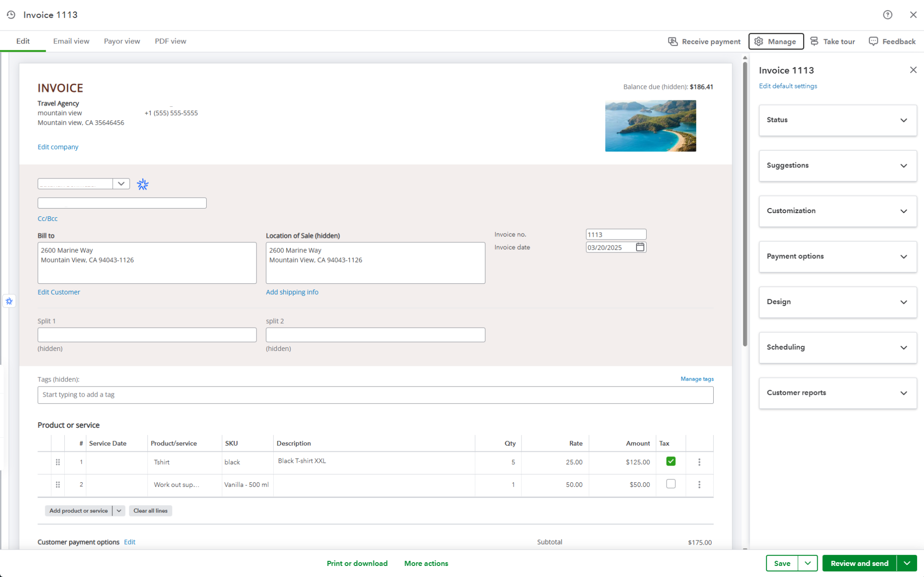Open the Add product or service dropdown arrow
924x577 pixels.
click(x=119, y=511)
